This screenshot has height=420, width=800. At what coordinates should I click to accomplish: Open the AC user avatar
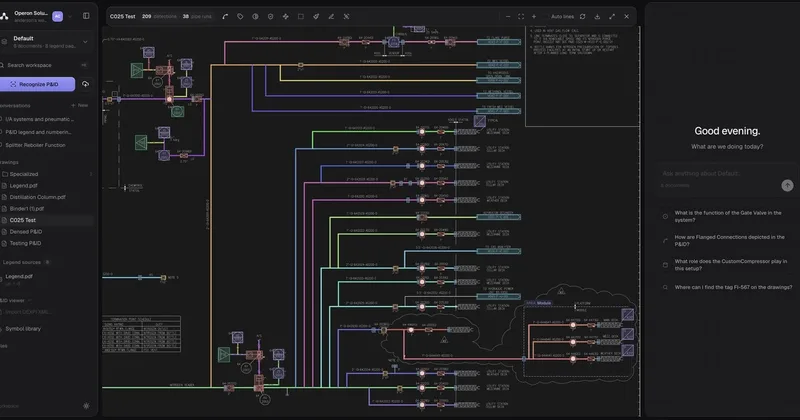pyautogui.click(x=58, y=16)
